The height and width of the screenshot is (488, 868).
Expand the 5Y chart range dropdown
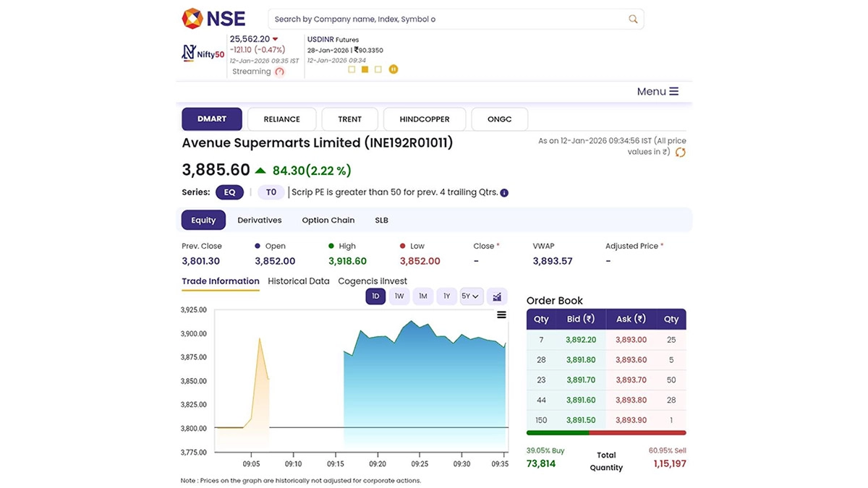pos(471,296)
